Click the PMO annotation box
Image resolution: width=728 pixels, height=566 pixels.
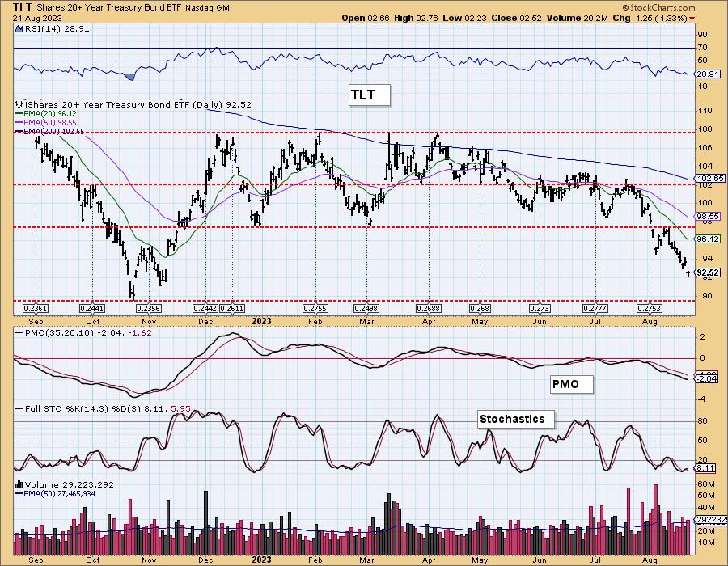(572, 385)
